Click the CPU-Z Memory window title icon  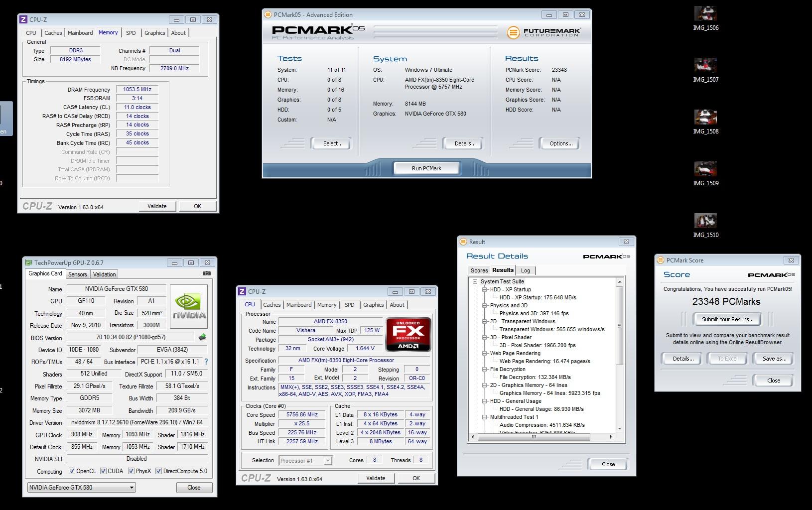coord(23,19)
